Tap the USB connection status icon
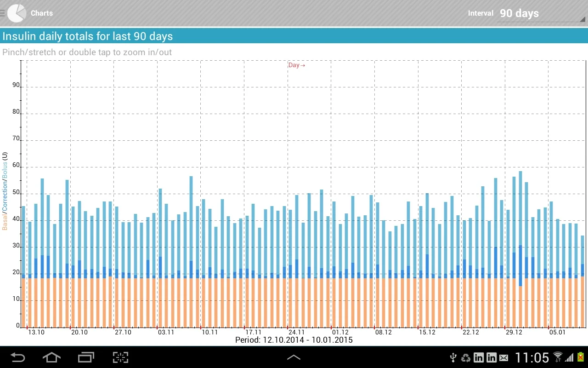The height and width of the screenshot is (368, 588). [x=453, y=357]
